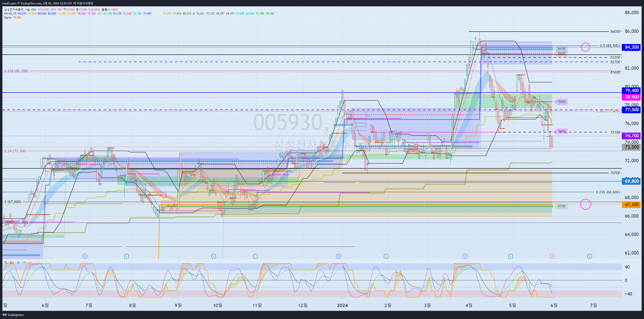Click the earnings E marker near 11월
This screenshot has width=644, height=319.
point(255,256)
